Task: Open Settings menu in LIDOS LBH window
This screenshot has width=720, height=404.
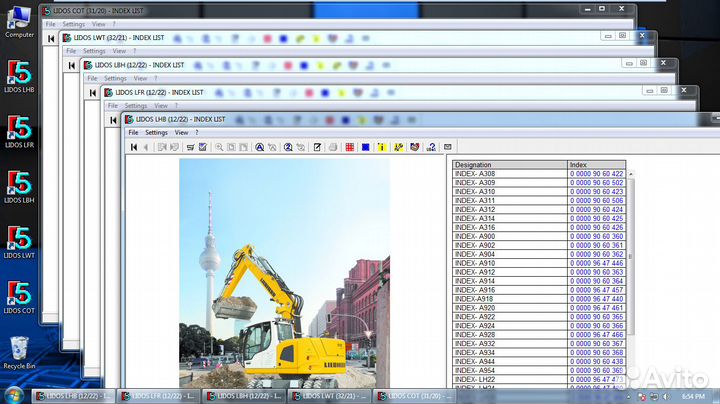Action: 115,79
